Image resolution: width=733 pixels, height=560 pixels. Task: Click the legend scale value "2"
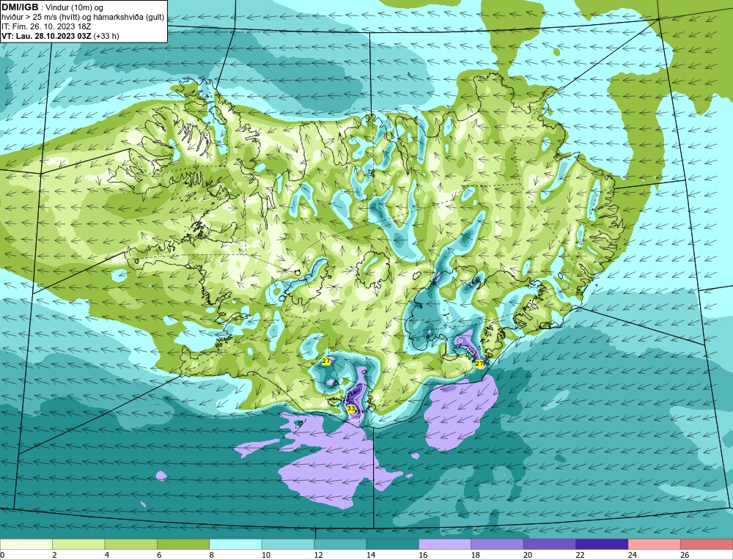[55, 555]
